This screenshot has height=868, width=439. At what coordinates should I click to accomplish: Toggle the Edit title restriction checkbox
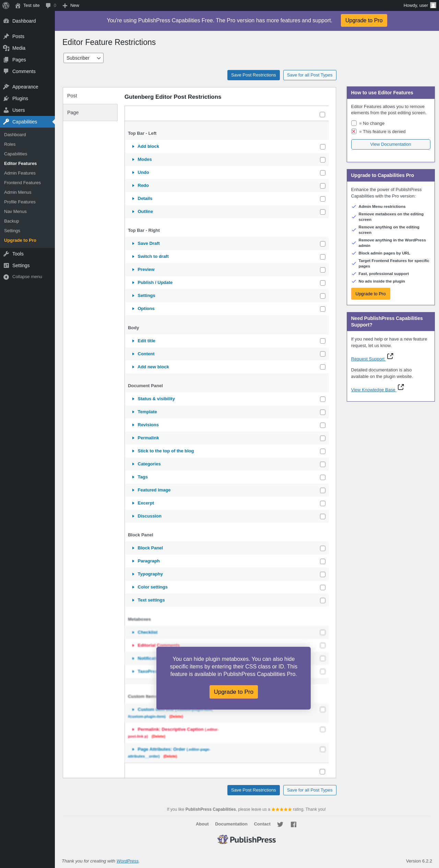pos(323,341)
